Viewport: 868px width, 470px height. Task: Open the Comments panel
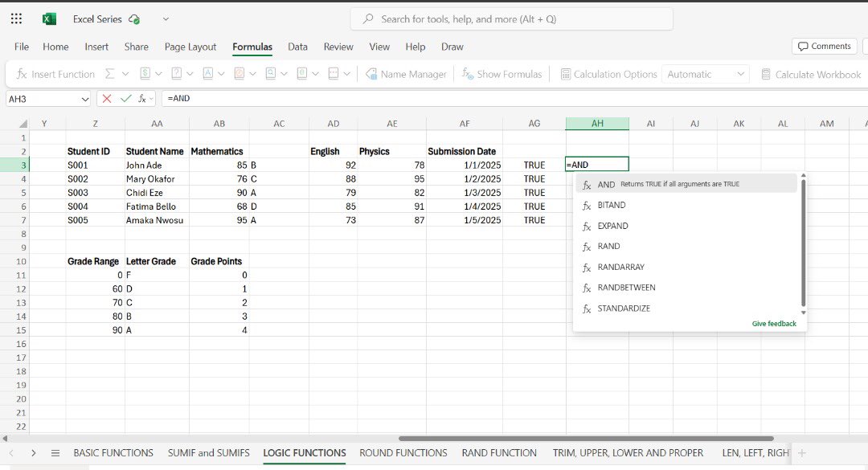tap(824, 47)
